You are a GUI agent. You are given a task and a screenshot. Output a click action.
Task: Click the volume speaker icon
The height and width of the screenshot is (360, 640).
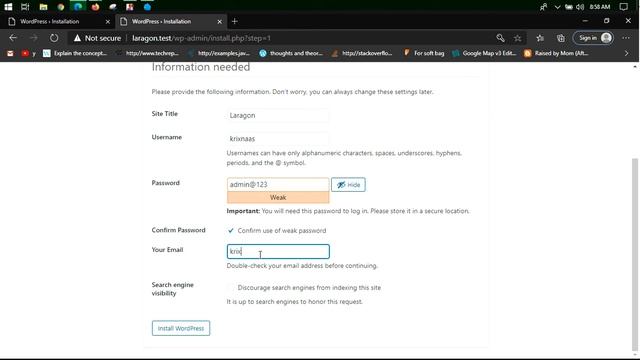point(580,7)
